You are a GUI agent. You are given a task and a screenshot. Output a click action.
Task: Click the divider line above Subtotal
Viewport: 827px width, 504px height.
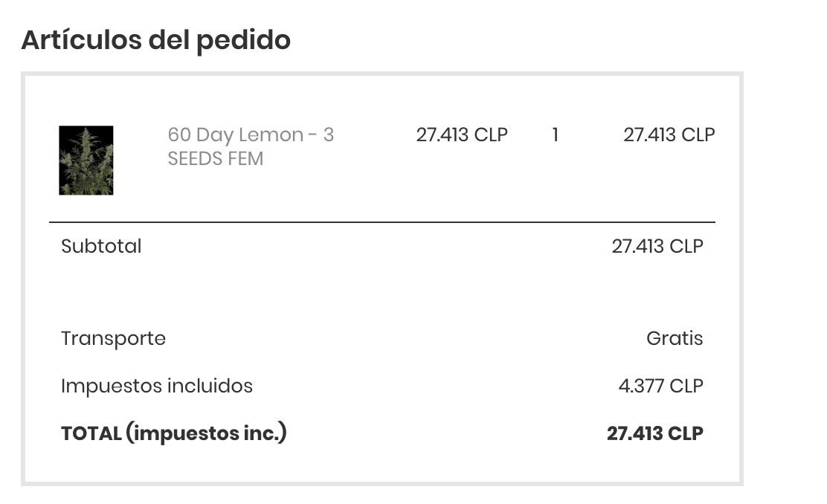tap(382, 222)
